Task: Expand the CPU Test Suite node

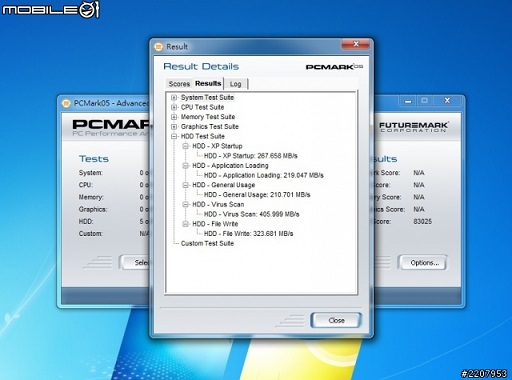Action: click(x=174, y=107)
